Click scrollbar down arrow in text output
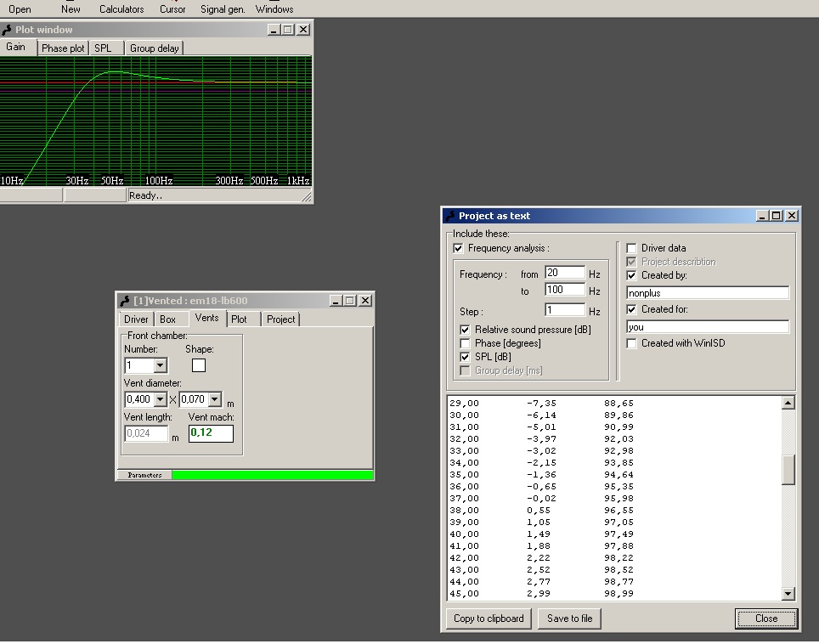This screenshot has height=644, width=819. tap(788, 594)
